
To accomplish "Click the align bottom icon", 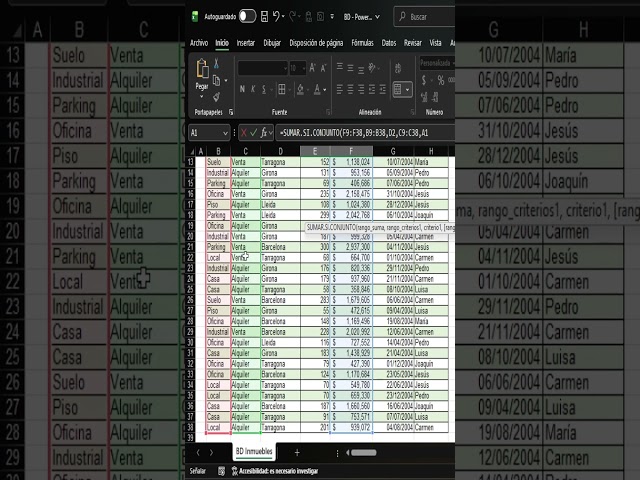I will tap(361, 70).
